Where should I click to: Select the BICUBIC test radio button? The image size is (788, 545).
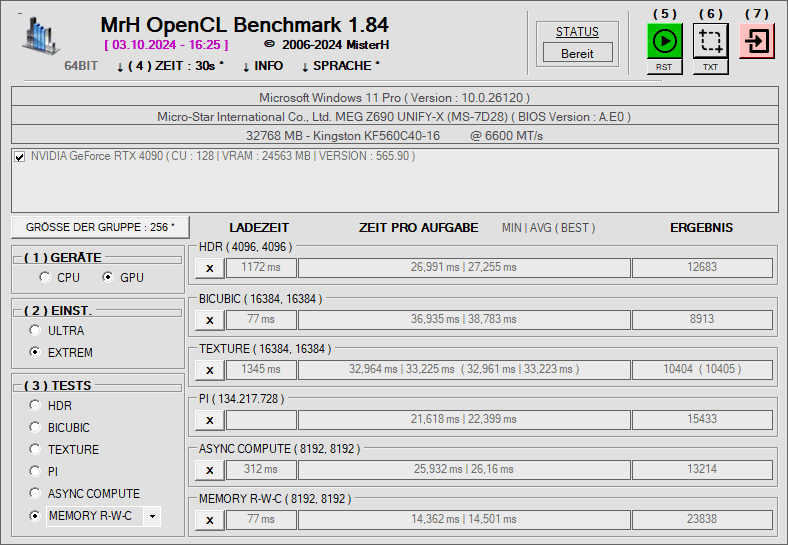coord(35,427)
